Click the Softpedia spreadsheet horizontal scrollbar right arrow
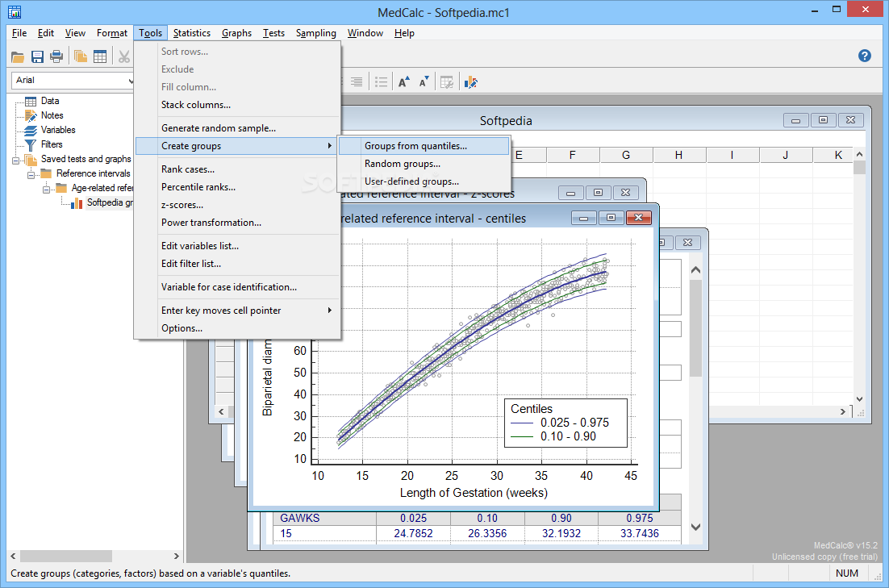 [843, 411]
